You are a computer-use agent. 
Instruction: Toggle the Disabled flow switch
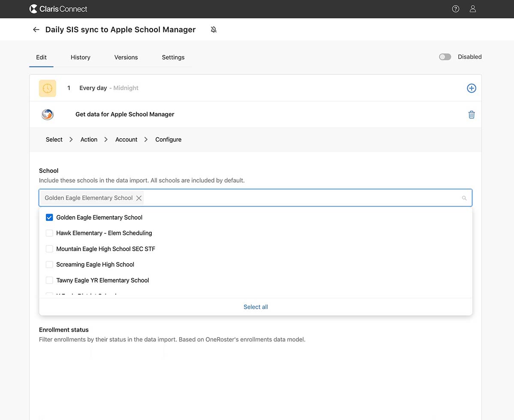coord(445,57)
